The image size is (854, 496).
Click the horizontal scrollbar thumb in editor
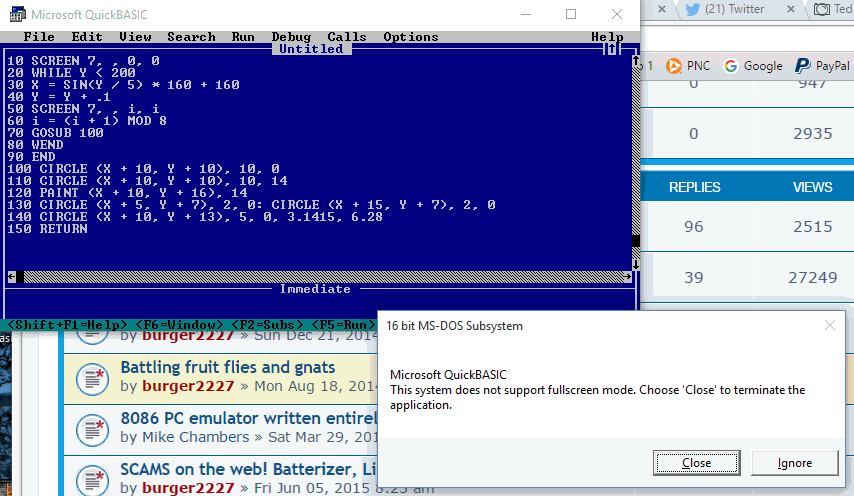point(20,277)
